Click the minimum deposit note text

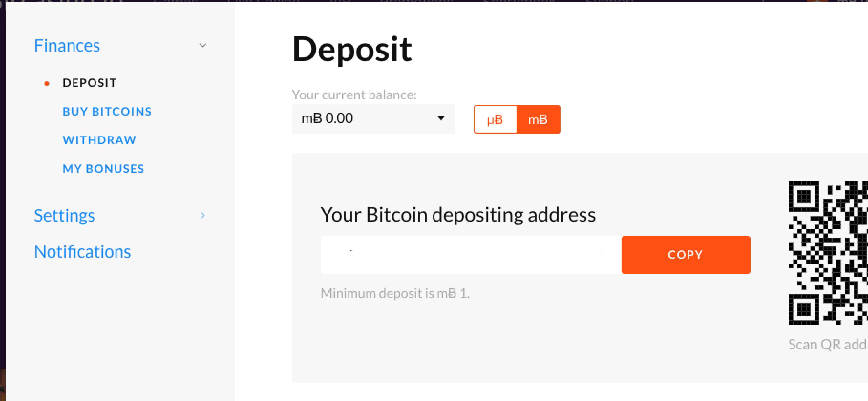pyautogui.click(x=395, y=294)
